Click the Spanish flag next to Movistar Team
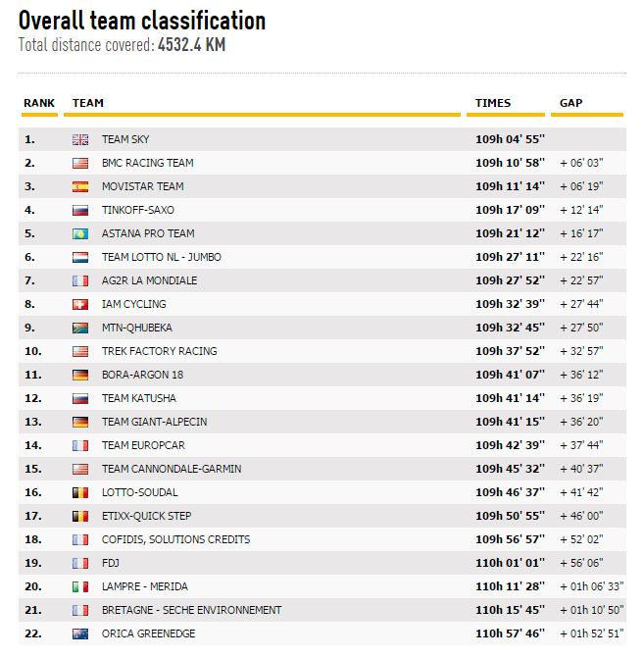Screen dimensions: 644x658 80,187
